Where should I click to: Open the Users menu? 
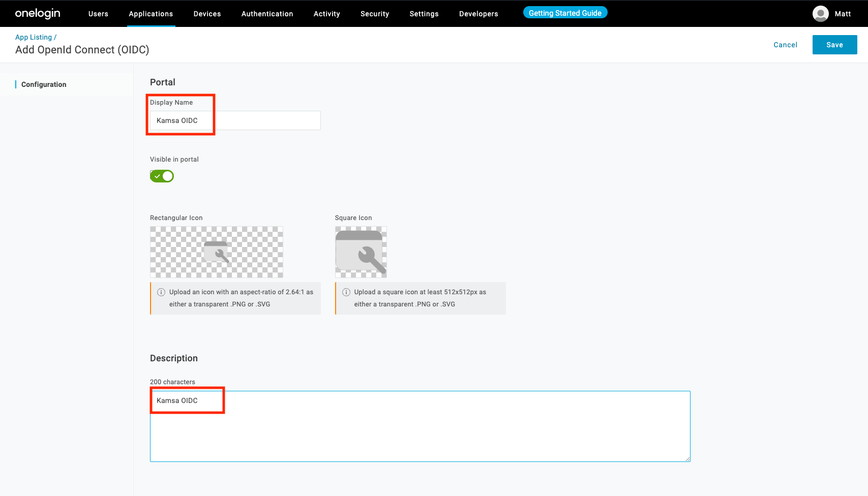tap(98, 14)
